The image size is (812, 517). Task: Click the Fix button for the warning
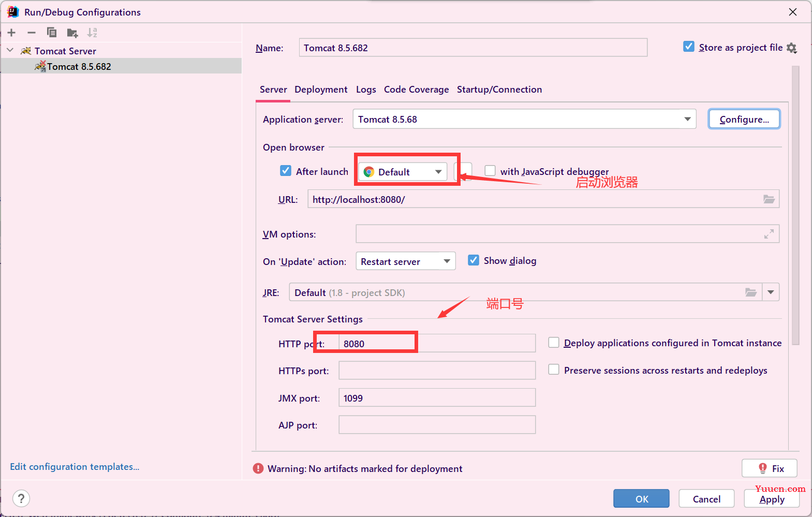770,468
